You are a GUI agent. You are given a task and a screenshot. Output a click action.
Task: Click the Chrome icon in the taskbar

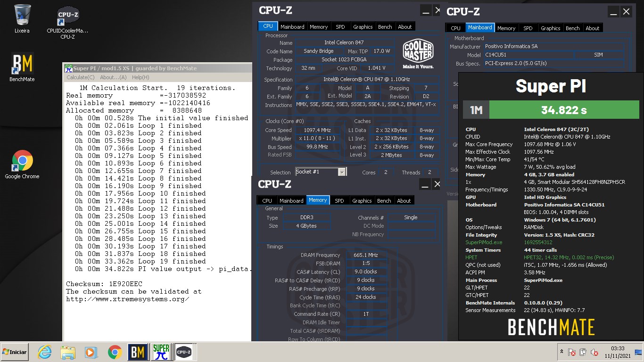[115, 352]
